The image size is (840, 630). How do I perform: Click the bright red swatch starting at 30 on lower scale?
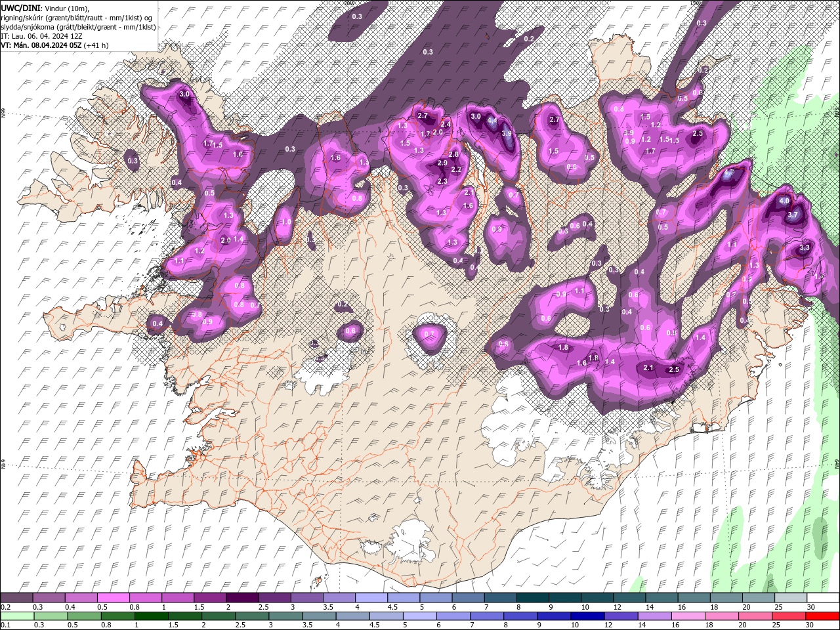click(822, 616)
